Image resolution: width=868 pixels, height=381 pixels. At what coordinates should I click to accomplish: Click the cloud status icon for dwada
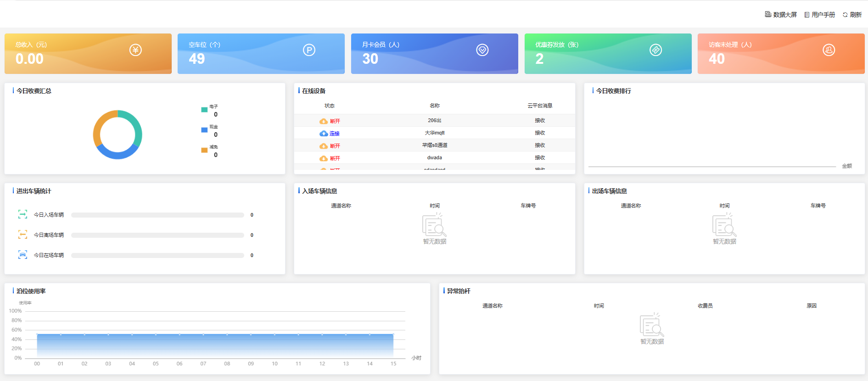coord(324,158)
